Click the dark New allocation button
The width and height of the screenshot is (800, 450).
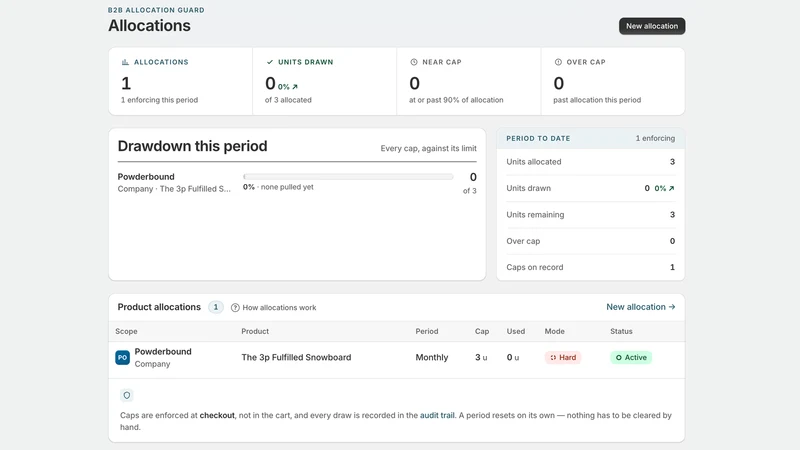click(x=652, y=26)
